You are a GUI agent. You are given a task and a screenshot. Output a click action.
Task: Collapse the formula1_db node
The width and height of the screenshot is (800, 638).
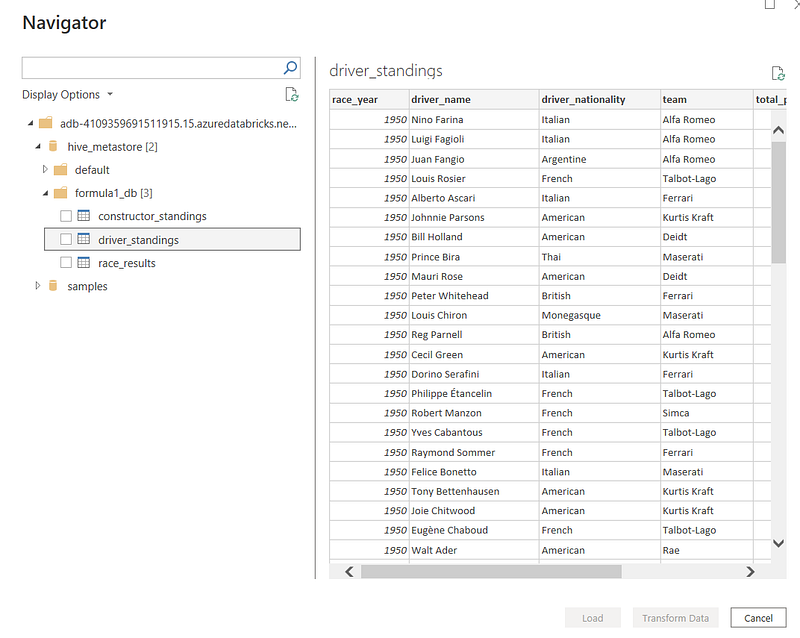click(x=46, y=193)
